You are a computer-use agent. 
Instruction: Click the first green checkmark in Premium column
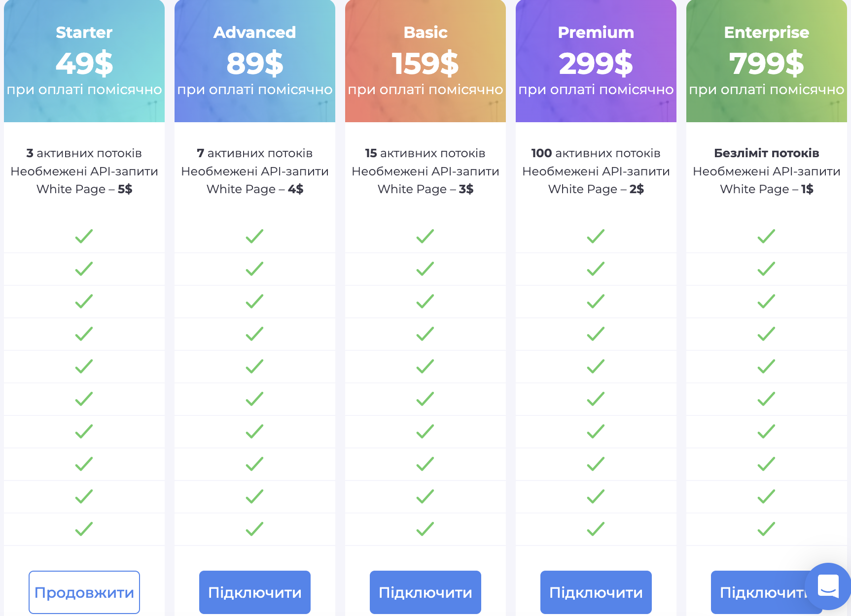click(596, 236)
